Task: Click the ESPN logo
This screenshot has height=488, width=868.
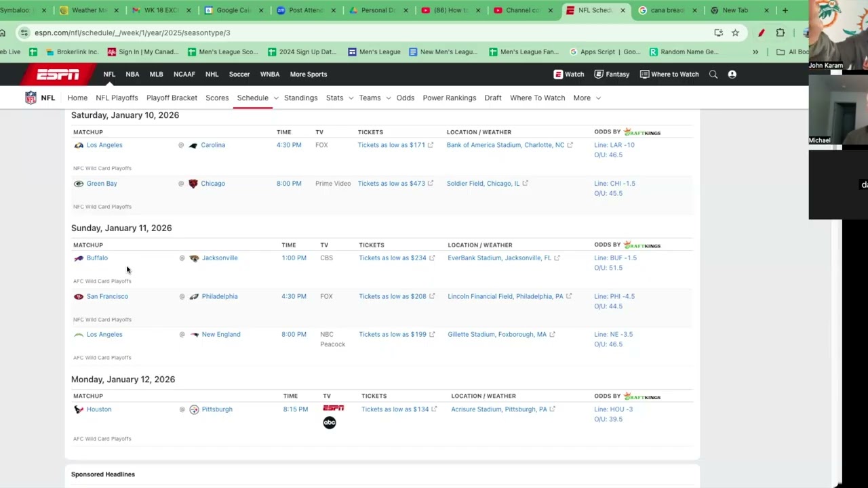Action: point(58,75)
